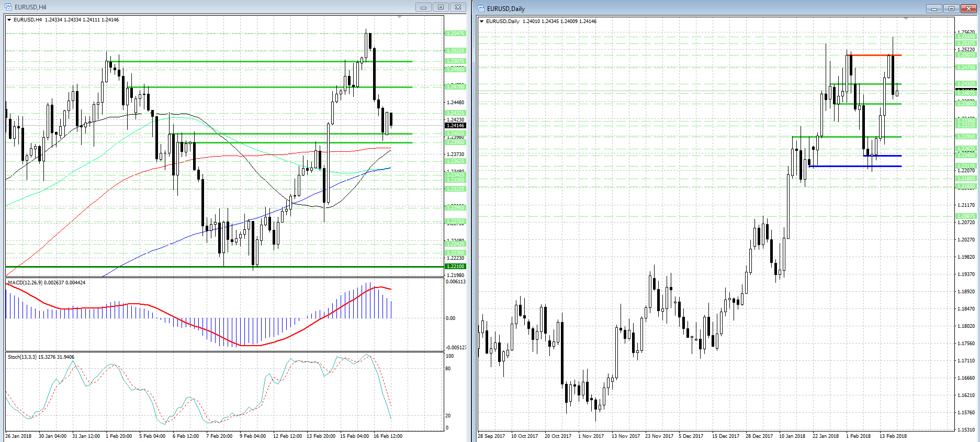Close the EURUSD,H4 chart window
The height and width of the screenshot is (442, 980).
458,7
